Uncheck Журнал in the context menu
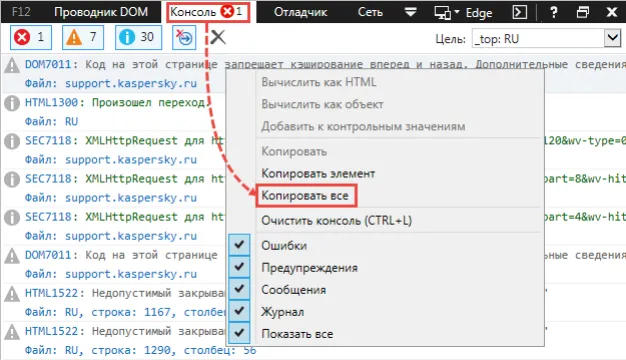The height and width of the screenshot is (360, 626). 239,311
